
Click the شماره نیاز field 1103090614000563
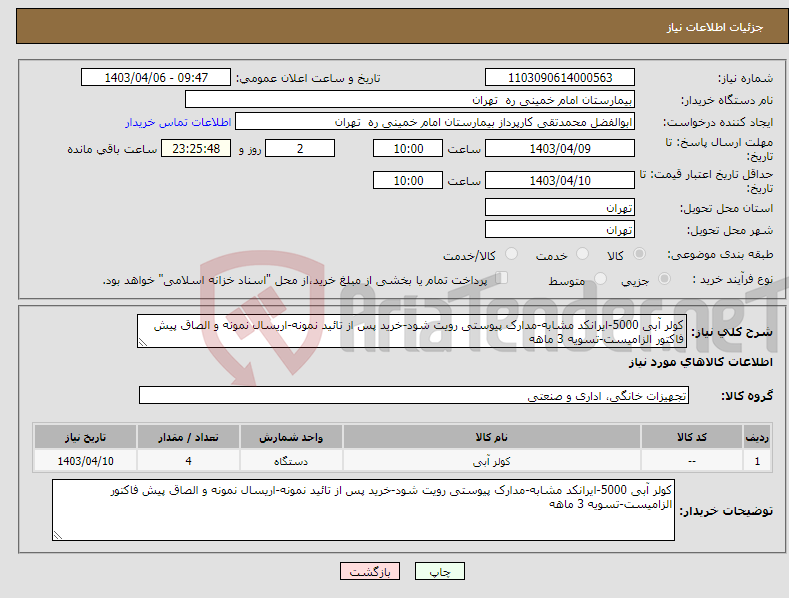pyautogui.click(x=560, y=78)
